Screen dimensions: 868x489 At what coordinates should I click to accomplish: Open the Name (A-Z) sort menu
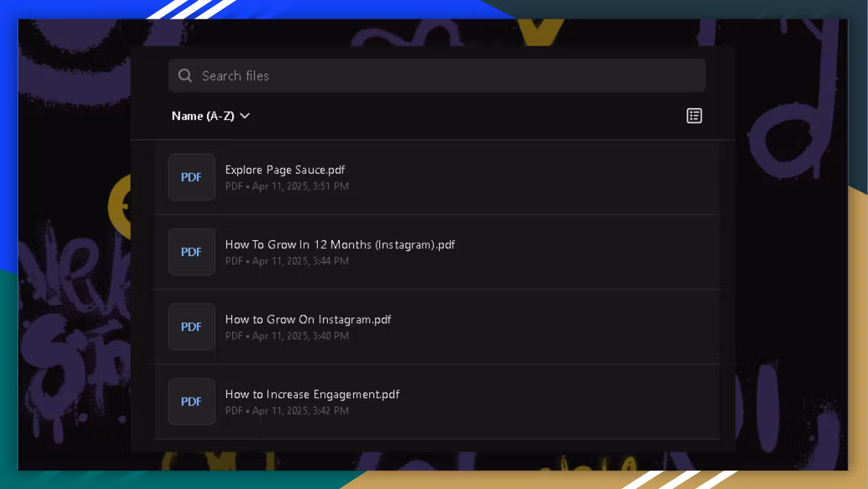pyautogui.click(x=203, y=116)
